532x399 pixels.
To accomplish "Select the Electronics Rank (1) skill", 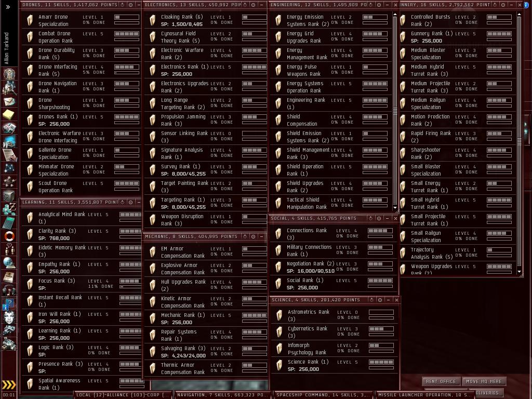I will (x=206, y=70).
